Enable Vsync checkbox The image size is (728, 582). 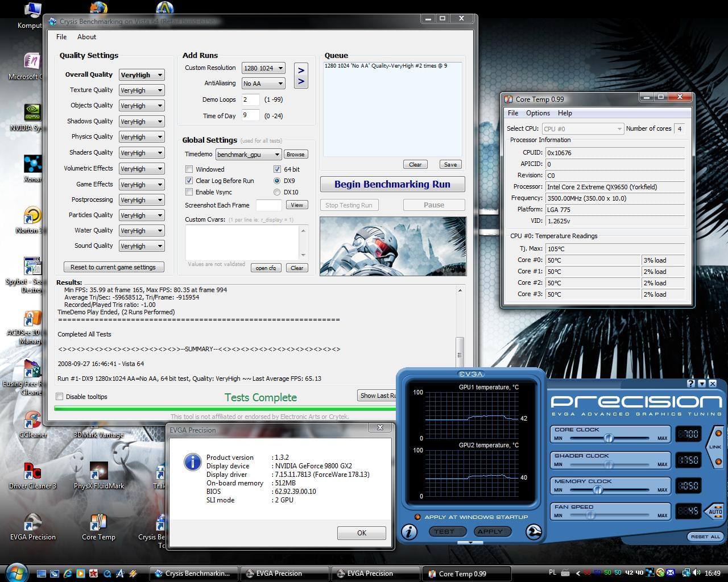[189, 192]
